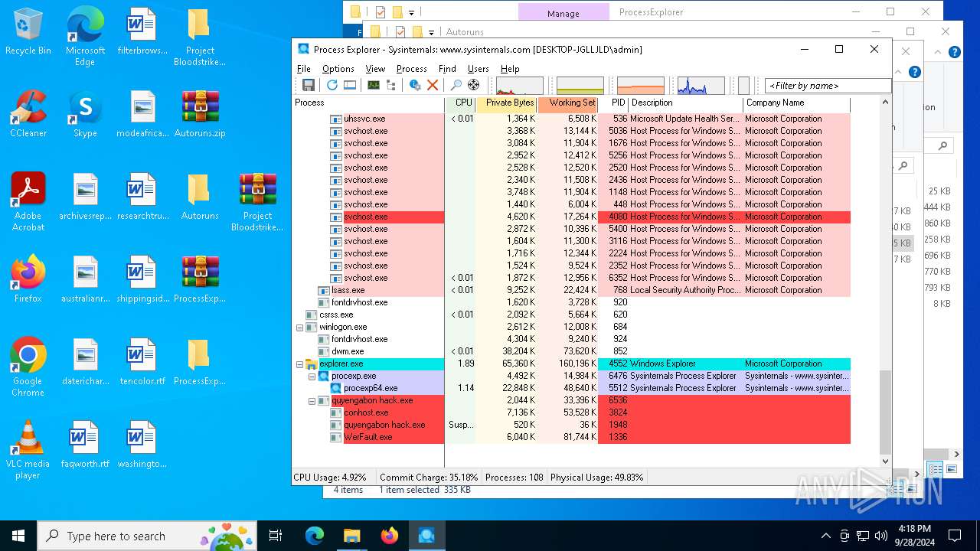The image size is (980, 551).
Task: Open the CCleaner desktop icon
Action: click(x=28, y=115)
